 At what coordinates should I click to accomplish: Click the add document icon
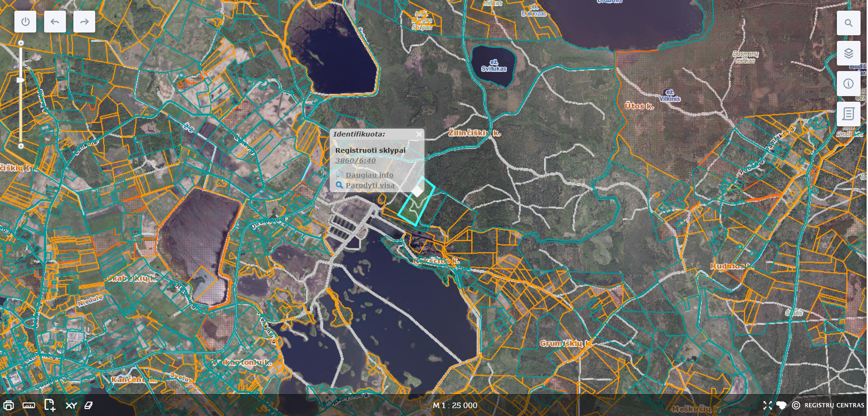coord(50,405)
